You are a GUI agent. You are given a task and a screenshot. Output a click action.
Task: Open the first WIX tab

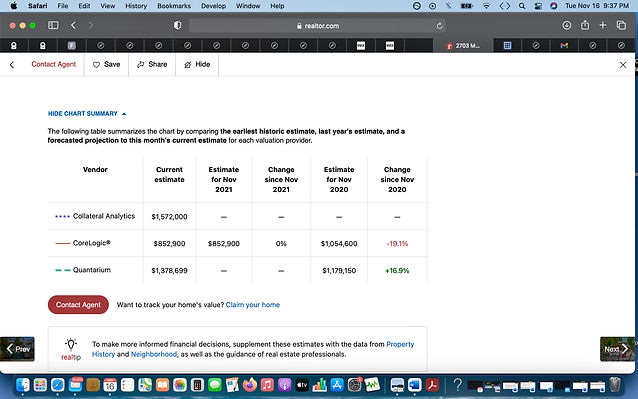click(x=361, y=46)
